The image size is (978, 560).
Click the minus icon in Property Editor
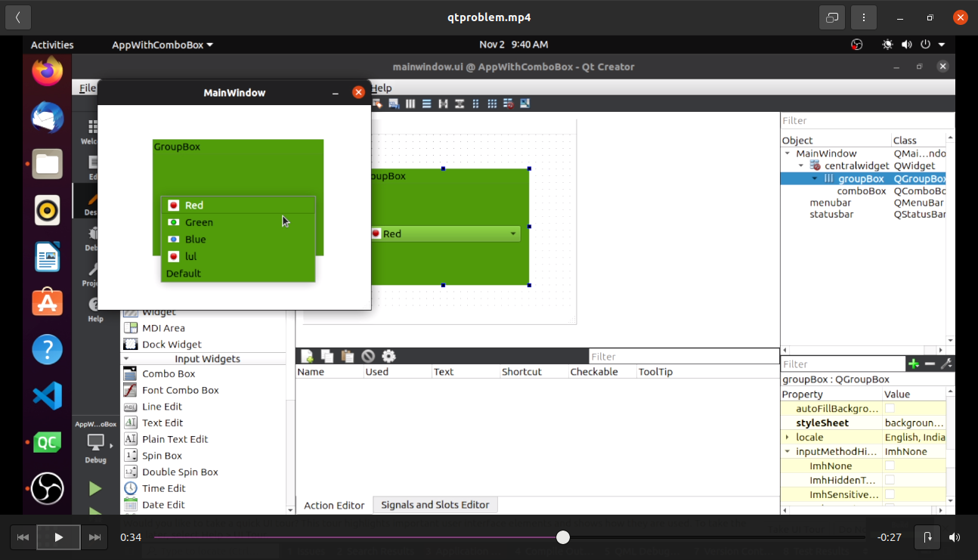coord(930,364)
